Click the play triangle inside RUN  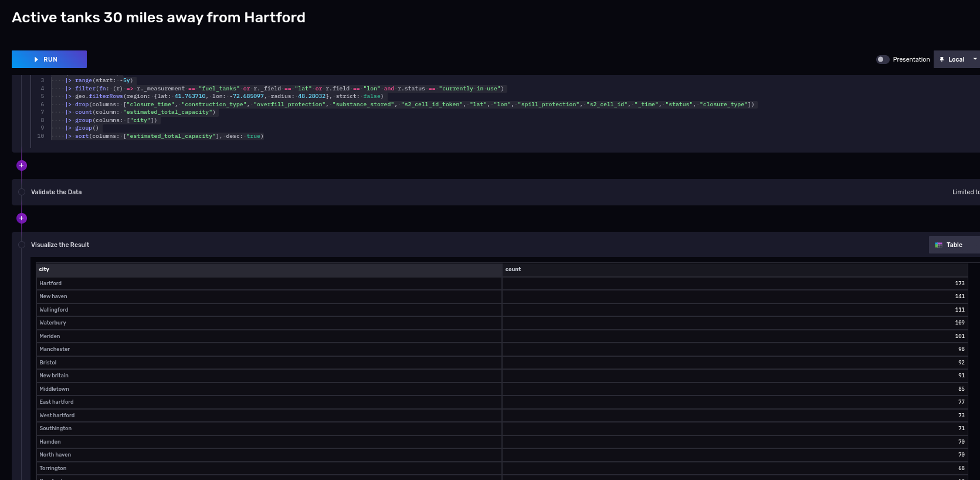(36, 59)
